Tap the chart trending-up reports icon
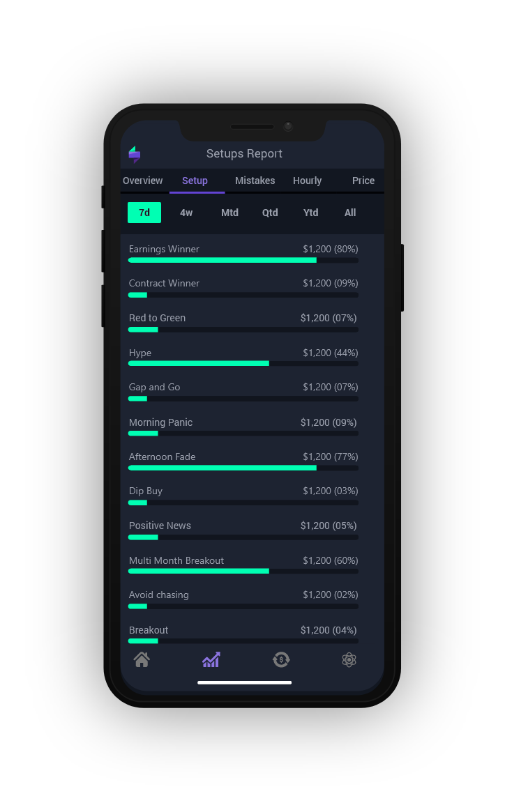Image resolution: width=505 pixels, height=812 pixels. click(211, 660)
